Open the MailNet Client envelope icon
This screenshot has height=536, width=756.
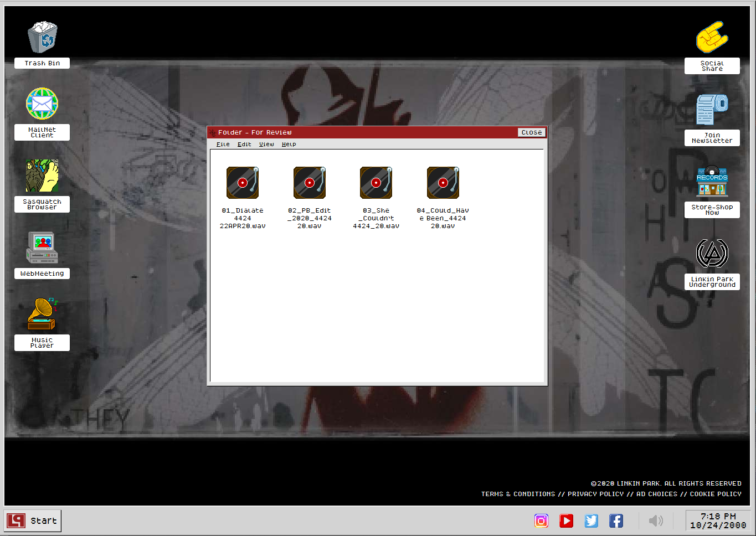42,104
